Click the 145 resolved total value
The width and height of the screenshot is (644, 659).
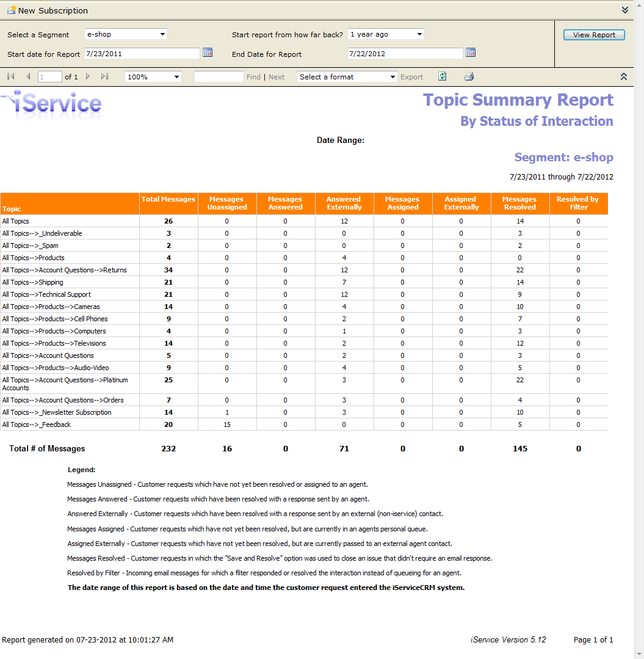click(x=520, y=448)
